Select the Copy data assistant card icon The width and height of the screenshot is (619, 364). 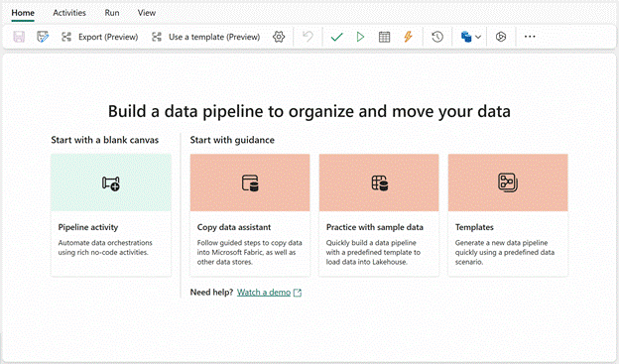(x=250, y=183)
